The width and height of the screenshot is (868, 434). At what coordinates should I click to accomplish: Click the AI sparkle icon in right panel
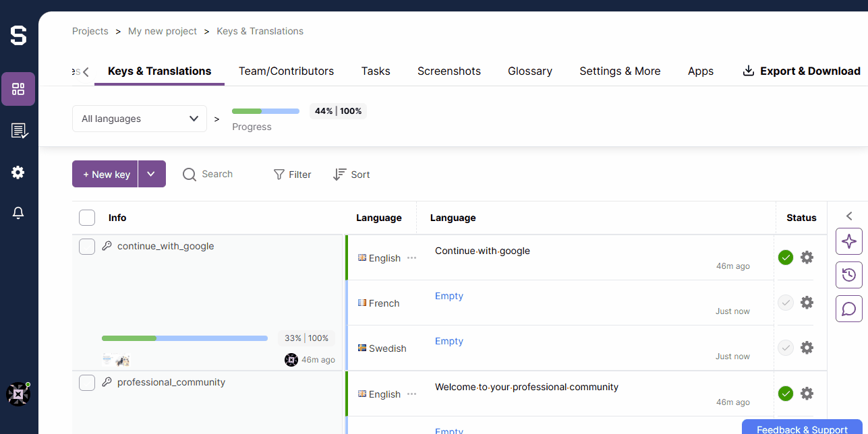(x=848, y=241)
